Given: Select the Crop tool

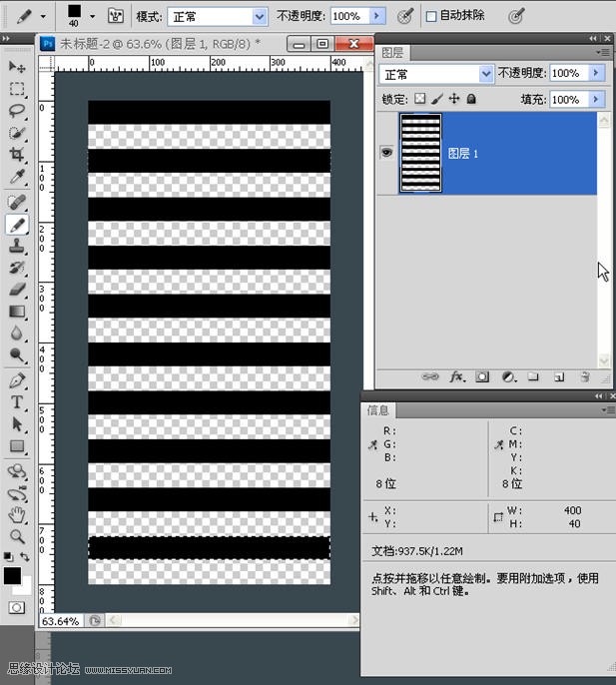Looking at the screenshot, I should (17, 154).
